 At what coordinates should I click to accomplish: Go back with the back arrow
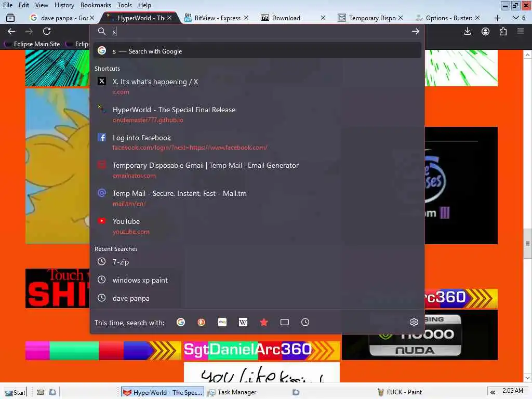tap(11, 31)
